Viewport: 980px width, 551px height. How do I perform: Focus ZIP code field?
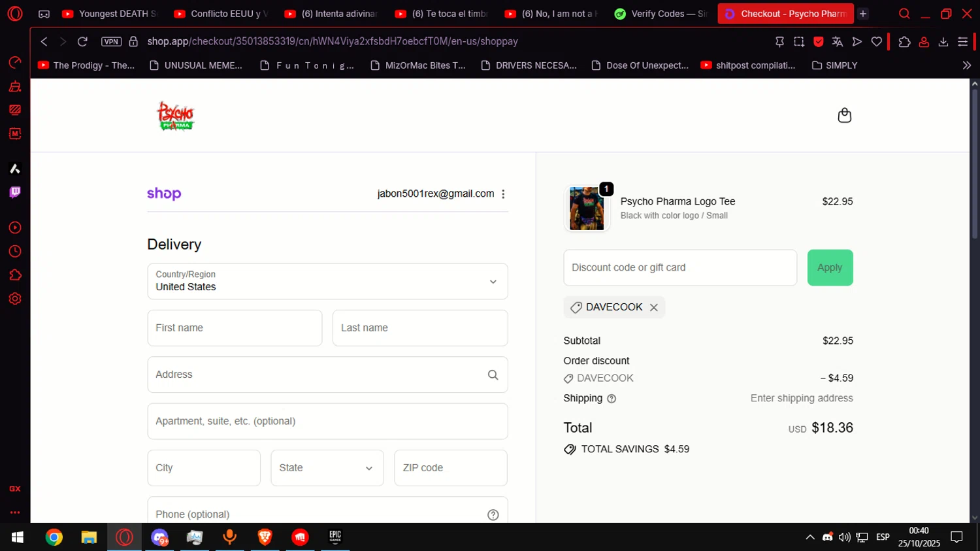[x=451, y=468]
